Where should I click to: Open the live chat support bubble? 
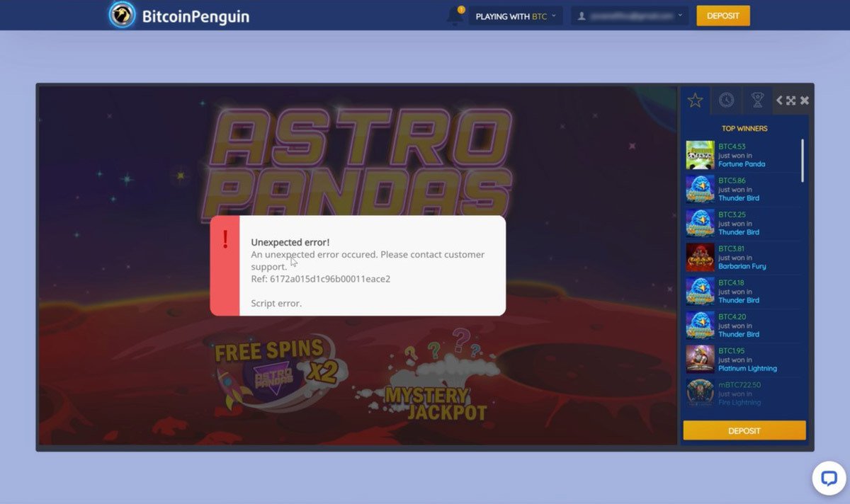829,479
